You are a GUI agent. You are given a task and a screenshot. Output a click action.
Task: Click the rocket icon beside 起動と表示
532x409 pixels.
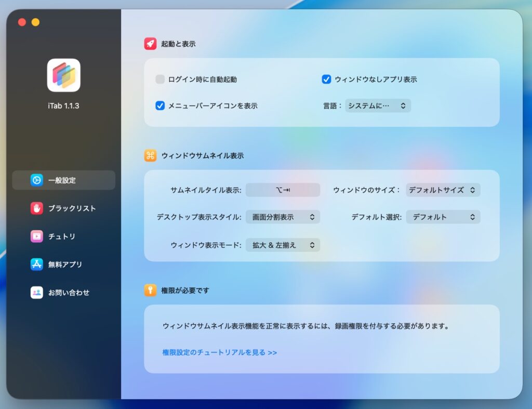[x=150, y=44]
